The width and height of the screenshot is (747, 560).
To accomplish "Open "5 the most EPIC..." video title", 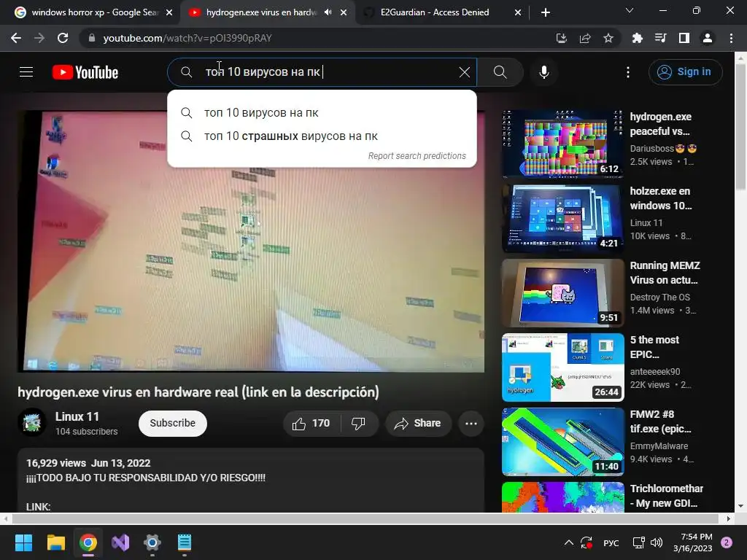I will (654, 347).
